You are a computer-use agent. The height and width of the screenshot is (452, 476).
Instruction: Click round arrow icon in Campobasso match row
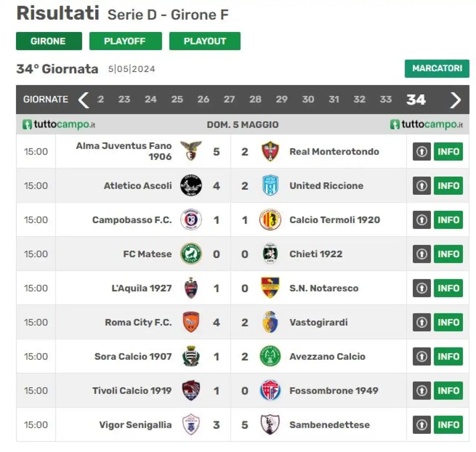click(422, 220)
